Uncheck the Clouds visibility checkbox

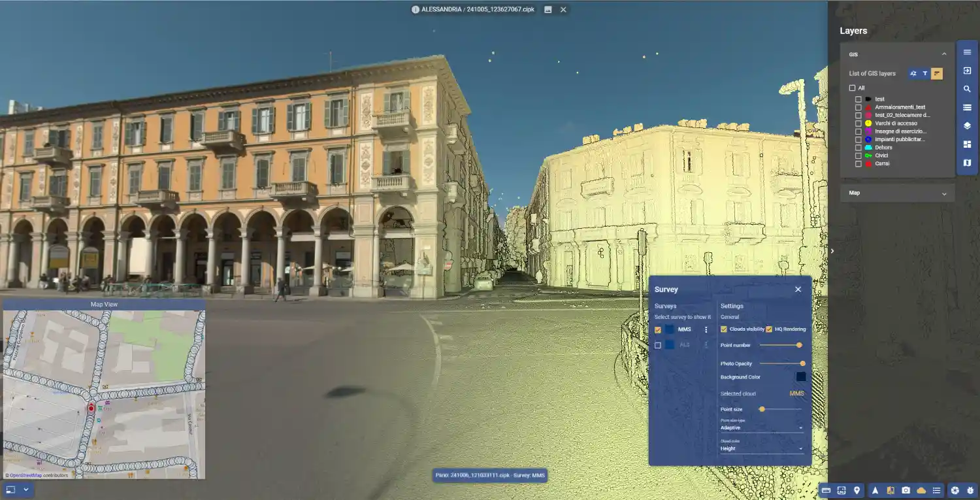(x=724, y=329)
